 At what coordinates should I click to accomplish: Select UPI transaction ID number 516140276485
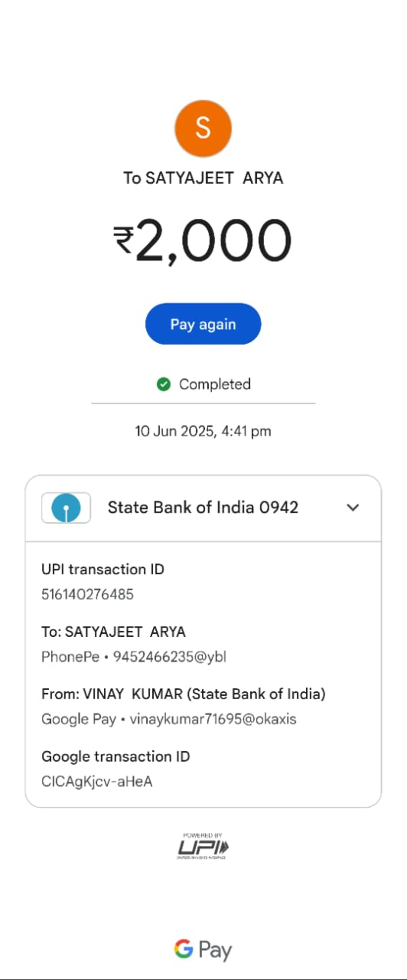pyautogui.click(x=87, y=594)
